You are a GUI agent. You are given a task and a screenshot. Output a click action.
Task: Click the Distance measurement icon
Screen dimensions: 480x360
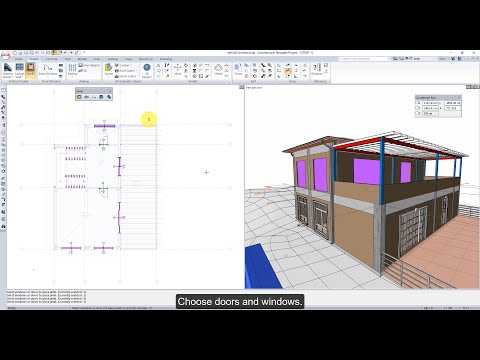coord(317,68)
